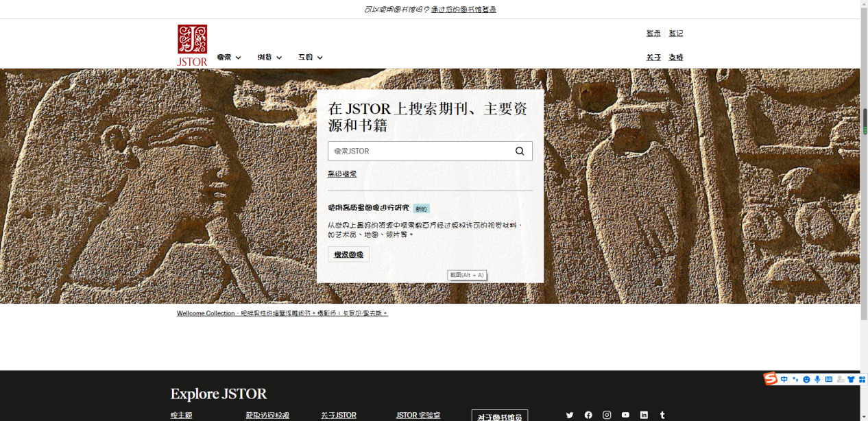Screen dimensions: 868x421
Task: Click the 关于JSTOR footer link
Action: [339, 416]
